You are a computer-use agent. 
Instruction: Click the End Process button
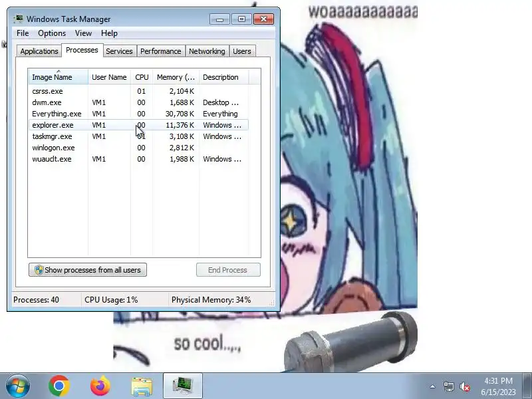228,270
